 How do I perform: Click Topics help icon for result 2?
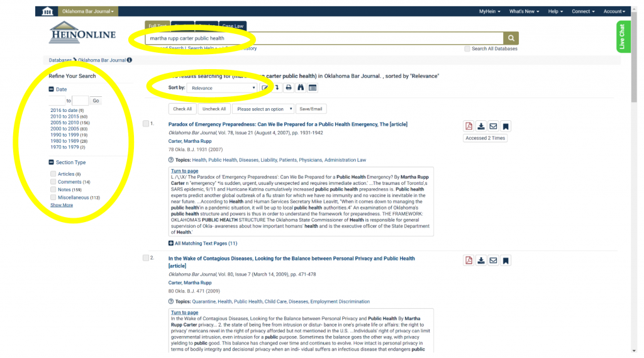[171, 301]
